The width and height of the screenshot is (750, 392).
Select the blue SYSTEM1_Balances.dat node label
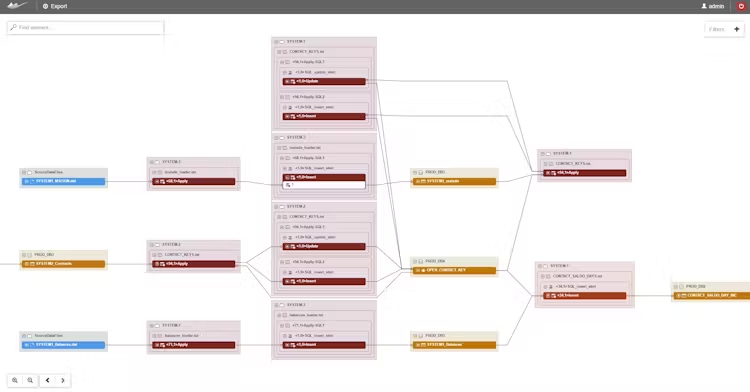tap(56, 345)
